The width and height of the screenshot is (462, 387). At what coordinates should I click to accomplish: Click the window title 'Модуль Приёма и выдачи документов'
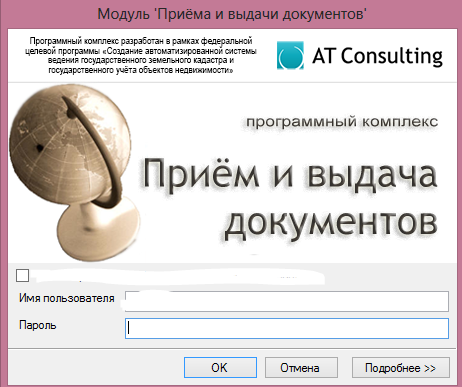point(232,14)
